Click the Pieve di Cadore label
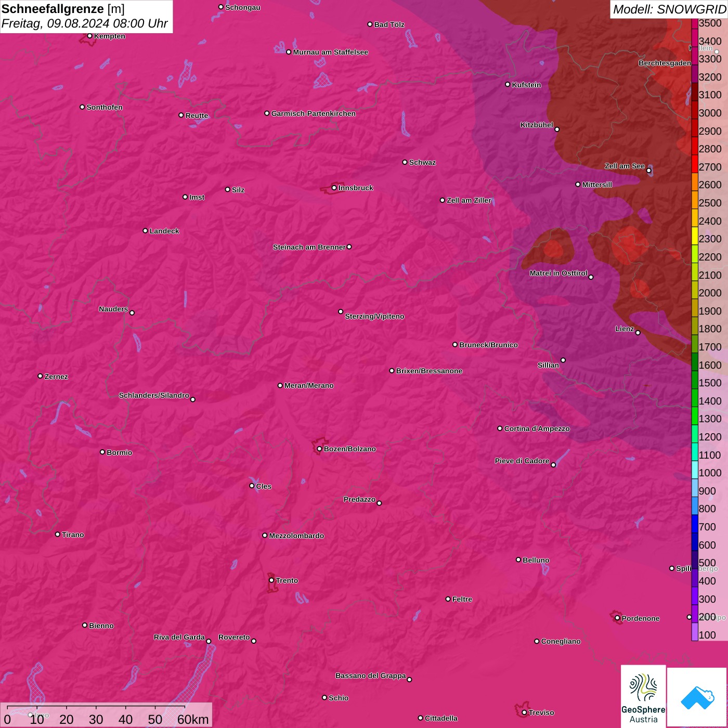Image resolution: width=728 pixels, height=728 pixels. (522, 461)
